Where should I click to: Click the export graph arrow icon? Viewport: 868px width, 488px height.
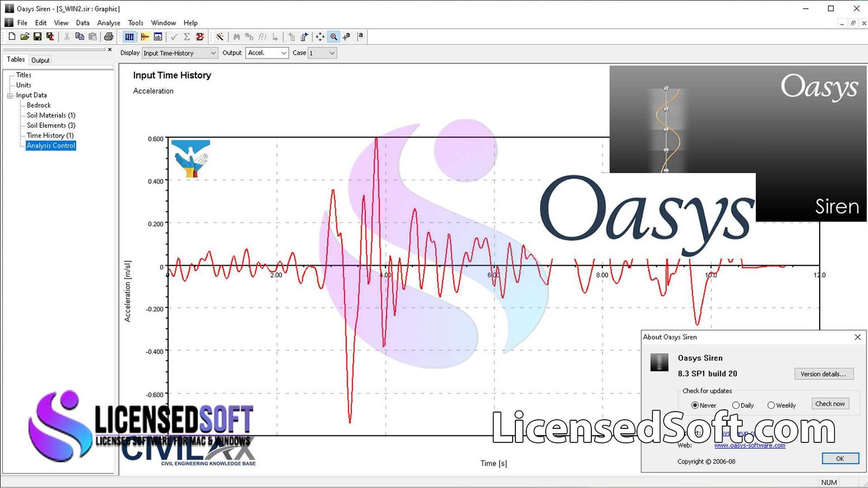point(304,36)
